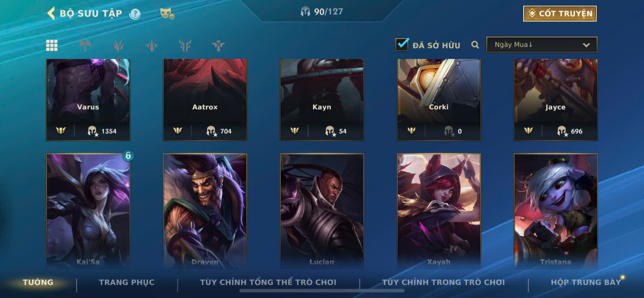Click the bottom horizontal scroll bar

click(322, 291)
